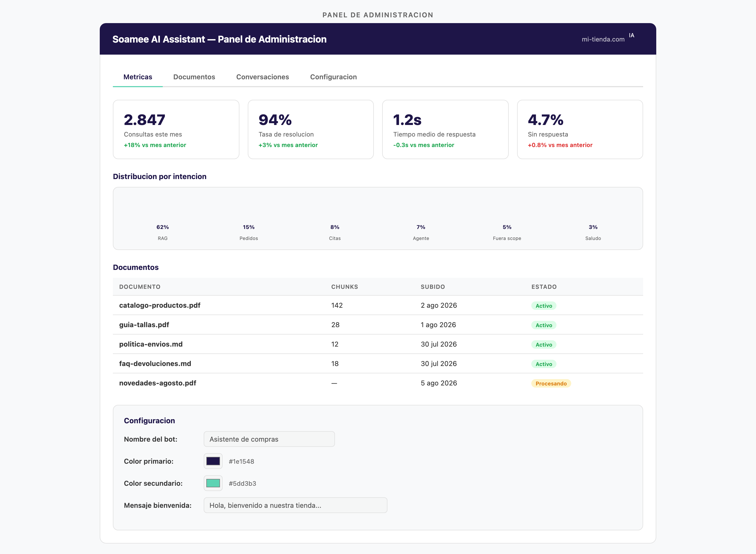
Task: Click Activo badge for catalogo-productos.pdf
Action: coord(544,306)
